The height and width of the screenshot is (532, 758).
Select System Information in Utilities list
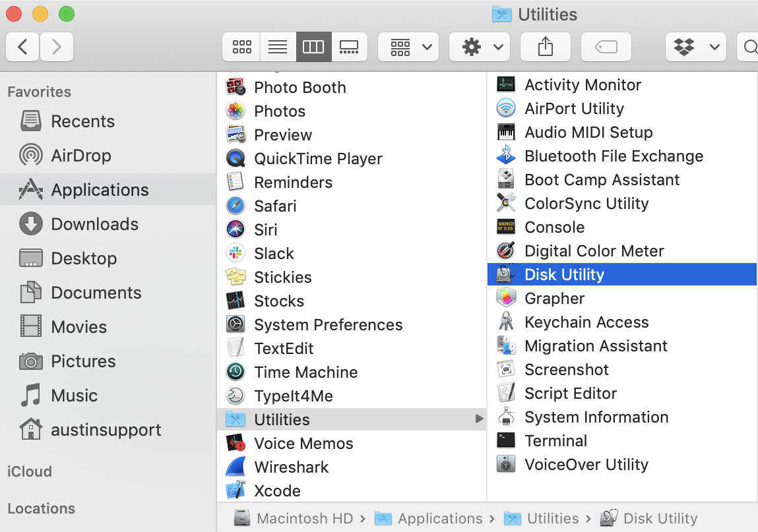click(x=621, y=417)
